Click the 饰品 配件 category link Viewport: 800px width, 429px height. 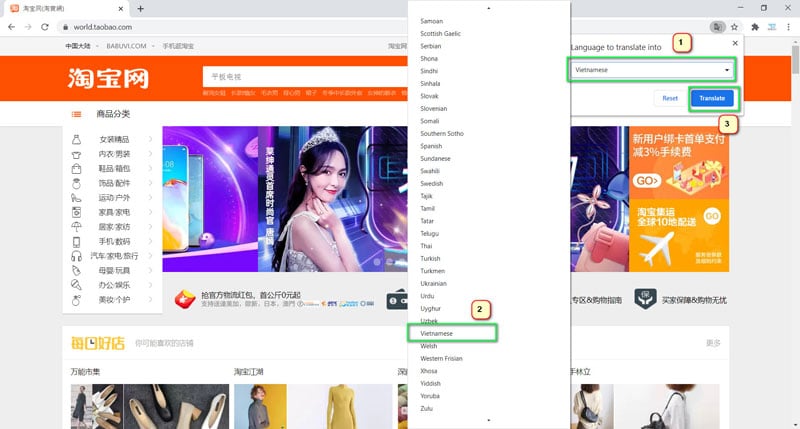click(114, 183)
